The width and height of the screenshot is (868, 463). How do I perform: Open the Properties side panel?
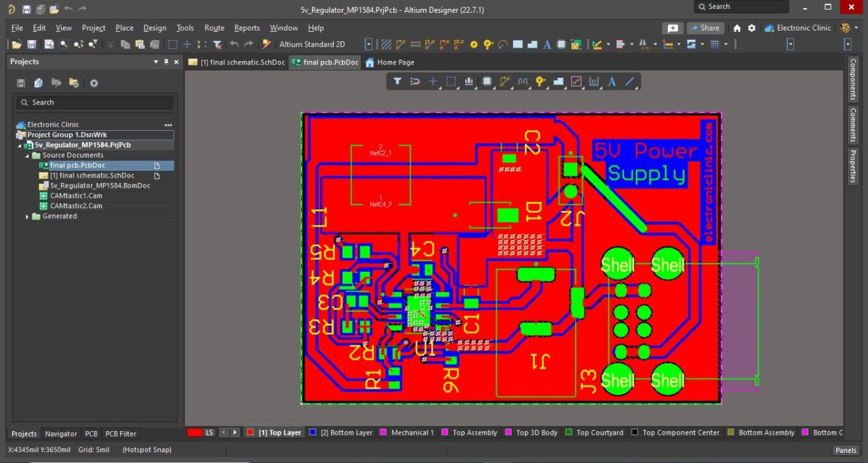click(853, 167)
